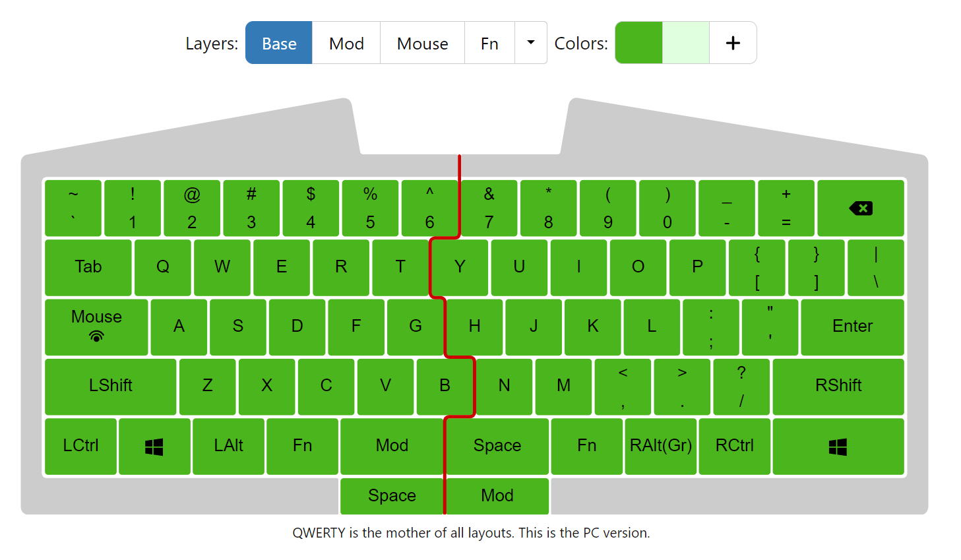The height and width of the screenshot is (560, 961).
Task: Click the bottom-row left Space thumb key
Action: click(x=392, y=496)
